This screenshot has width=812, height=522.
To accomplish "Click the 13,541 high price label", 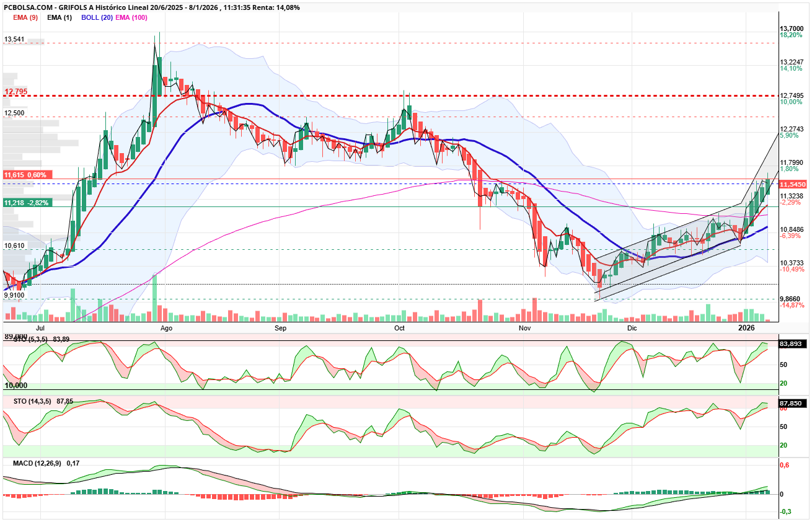I will pyautogui.click(x=14, y=40).
